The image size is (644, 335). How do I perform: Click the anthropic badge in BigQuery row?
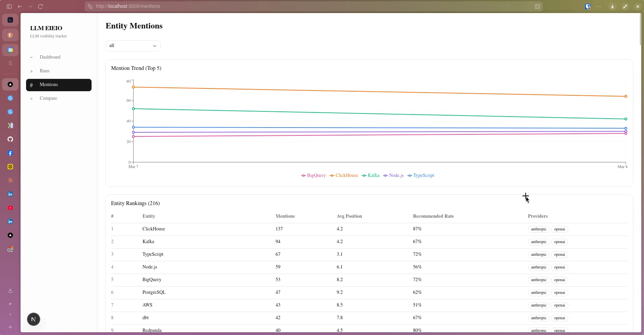[539, 280]
